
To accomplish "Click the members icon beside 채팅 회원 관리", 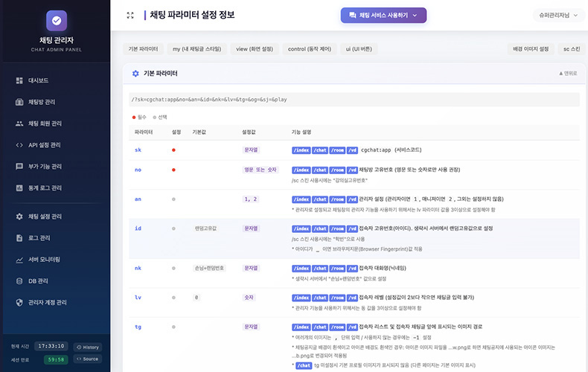I will pos(19,124).
